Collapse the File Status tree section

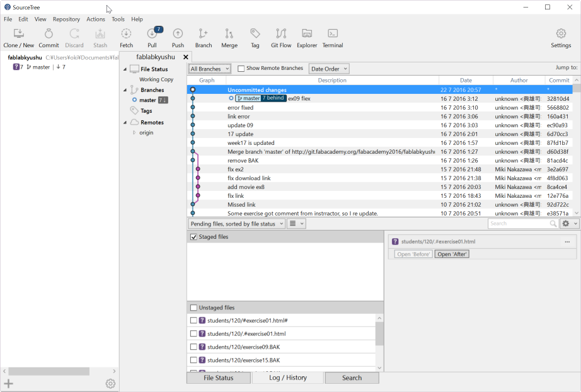point(125,69)
